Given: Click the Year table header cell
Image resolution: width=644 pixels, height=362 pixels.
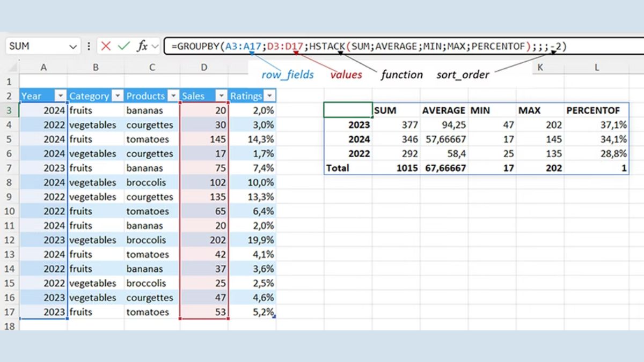Looking at the screenshot, I should click(x=43, y=96).
